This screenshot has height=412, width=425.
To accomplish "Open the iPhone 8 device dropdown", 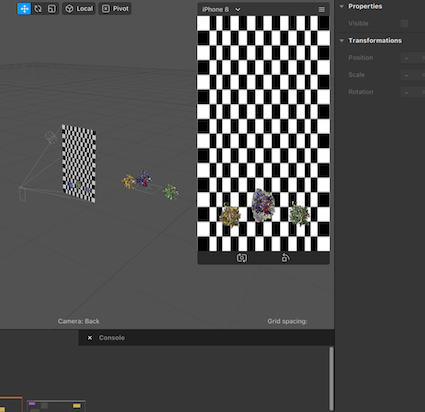I will coord(221,9).
